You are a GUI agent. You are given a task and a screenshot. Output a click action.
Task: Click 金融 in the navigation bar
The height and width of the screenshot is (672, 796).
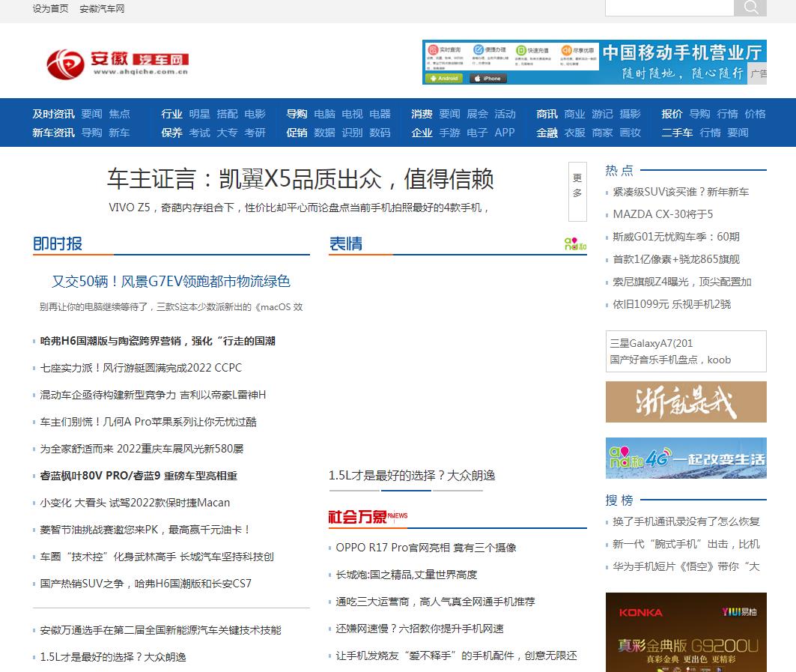[547, 133]
